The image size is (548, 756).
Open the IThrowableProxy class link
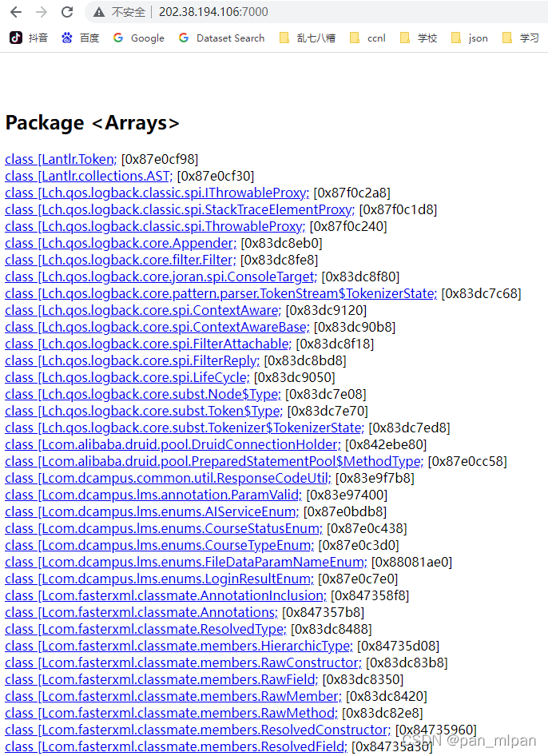157,193
